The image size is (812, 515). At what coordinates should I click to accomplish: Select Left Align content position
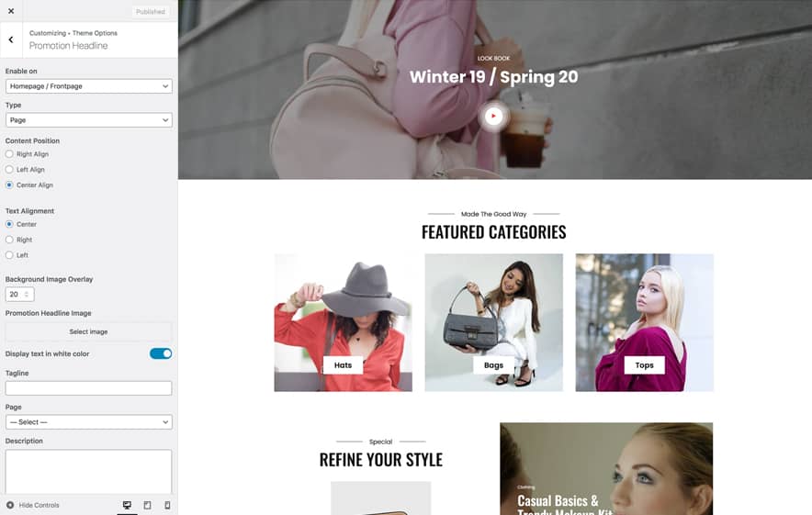click(x=9, y=170)
